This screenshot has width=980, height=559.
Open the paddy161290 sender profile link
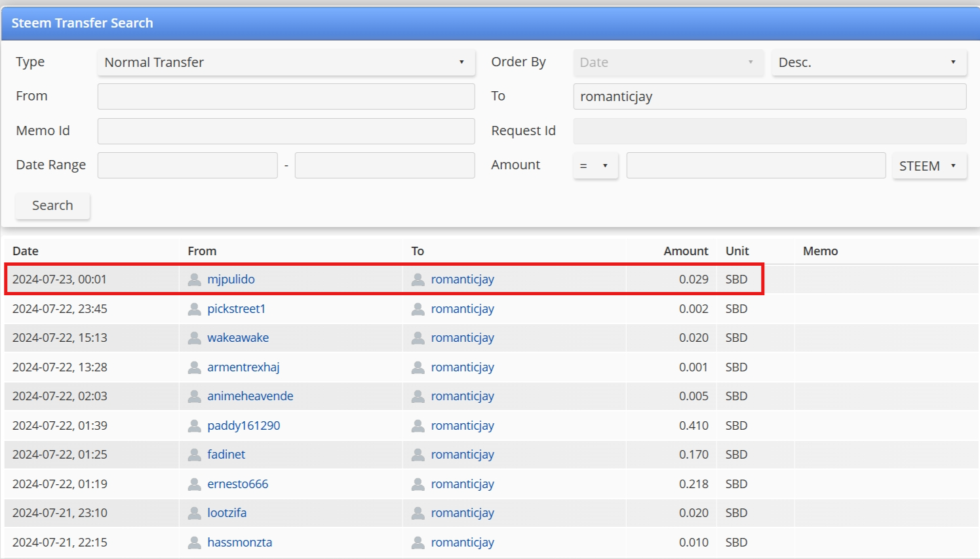(x=244, y=426)
